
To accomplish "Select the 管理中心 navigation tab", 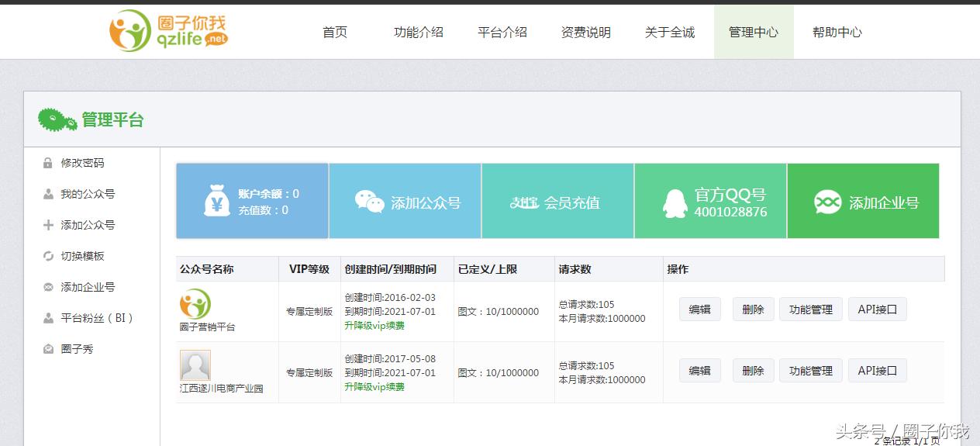I will [754, 32].
